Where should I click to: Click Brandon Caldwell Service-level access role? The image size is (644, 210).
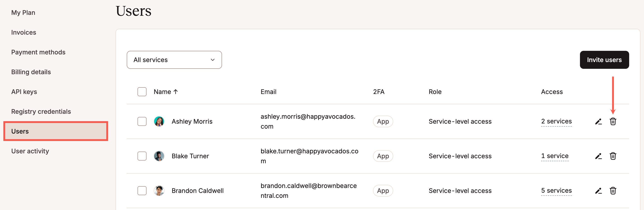point(460,190)
